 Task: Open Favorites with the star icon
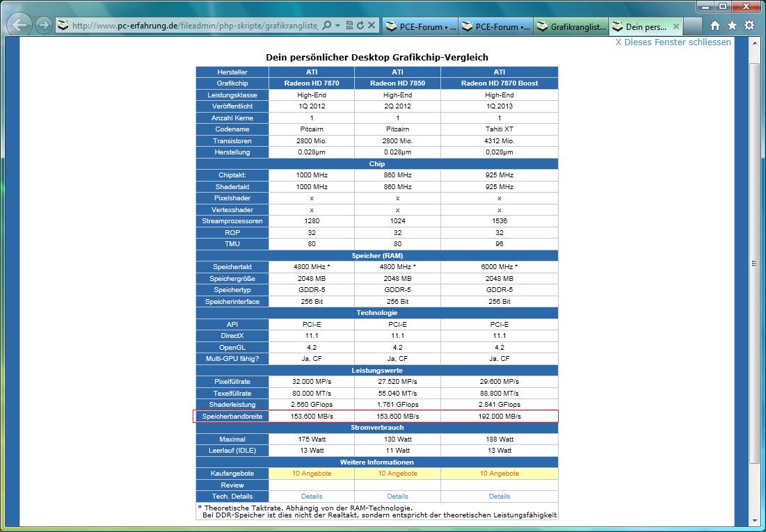tap(732, 26)
